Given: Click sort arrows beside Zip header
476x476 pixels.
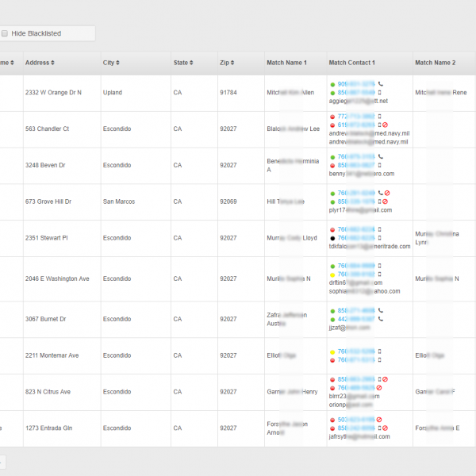Looking at the screenshot, I should coord(232,63).
